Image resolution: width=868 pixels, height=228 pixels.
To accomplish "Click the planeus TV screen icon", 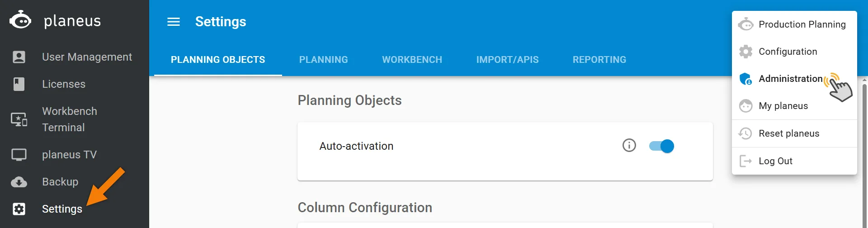I will (x=19, y=155).
